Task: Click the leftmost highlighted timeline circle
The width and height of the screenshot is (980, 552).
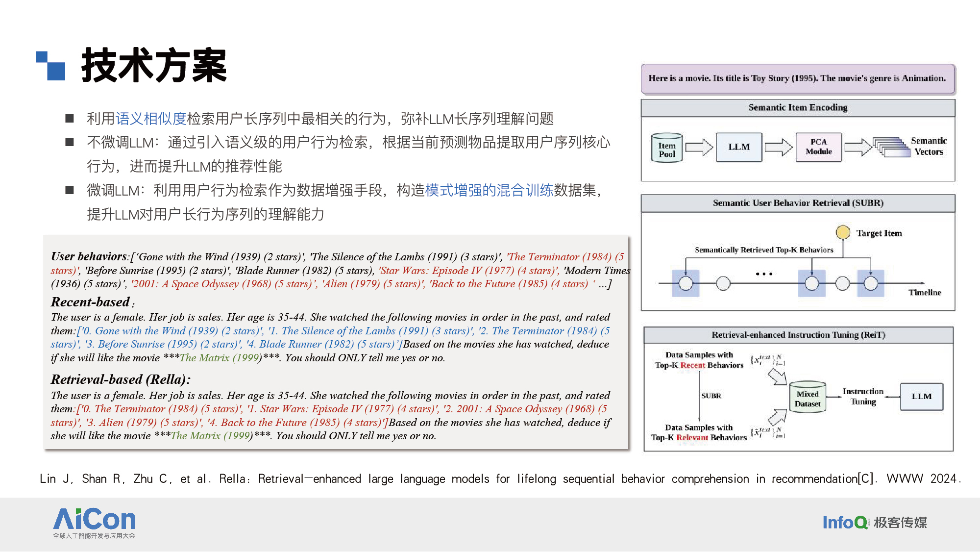Action: point(686,283)
